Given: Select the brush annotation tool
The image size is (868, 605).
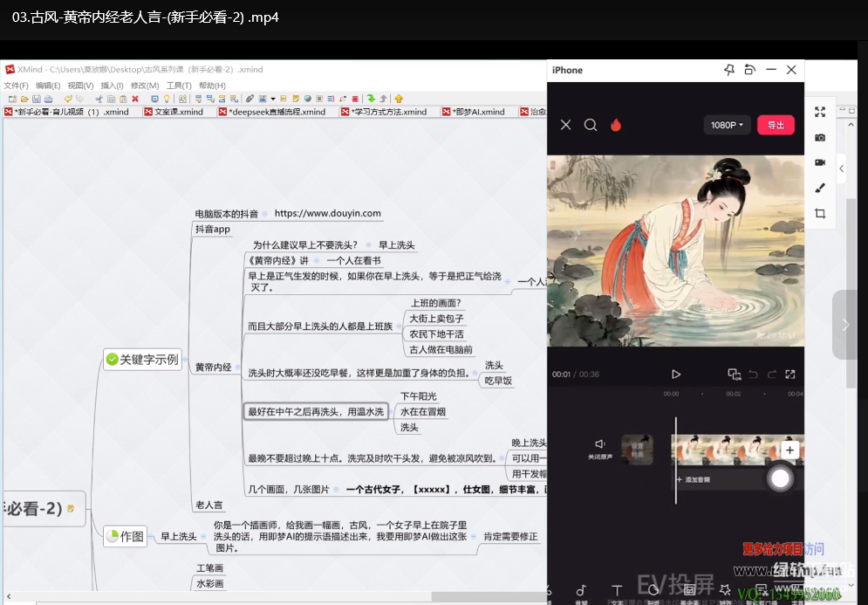Looking at the screenshot, I should 820,188.
